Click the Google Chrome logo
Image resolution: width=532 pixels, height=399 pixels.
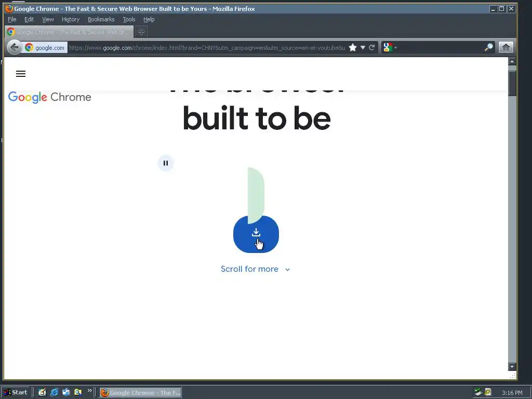(49, 97)
